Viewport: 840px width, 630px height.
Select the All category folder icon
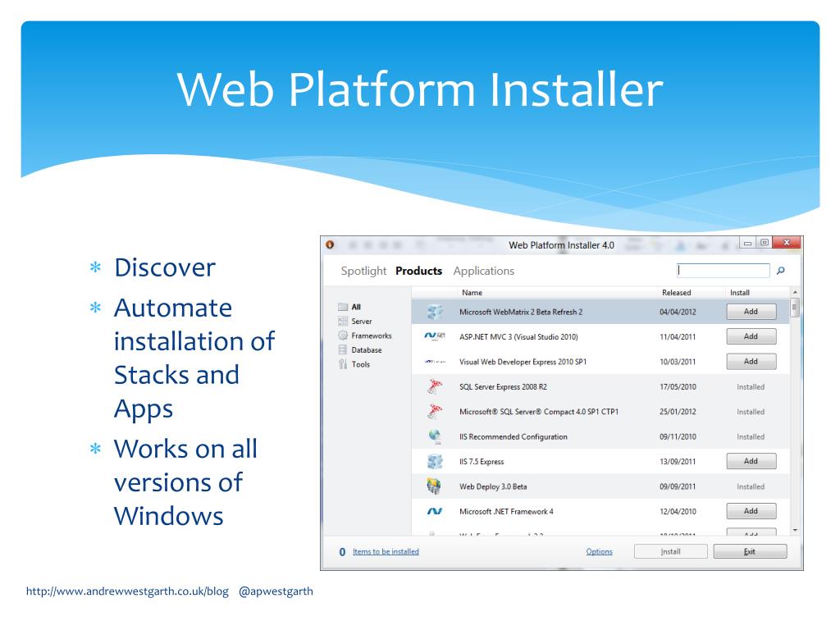[343, 307]
